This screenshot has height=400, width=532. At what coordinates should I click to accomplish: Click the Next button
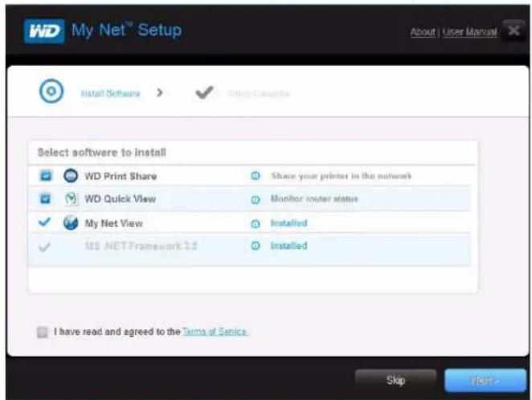click(x=485, y=381)
